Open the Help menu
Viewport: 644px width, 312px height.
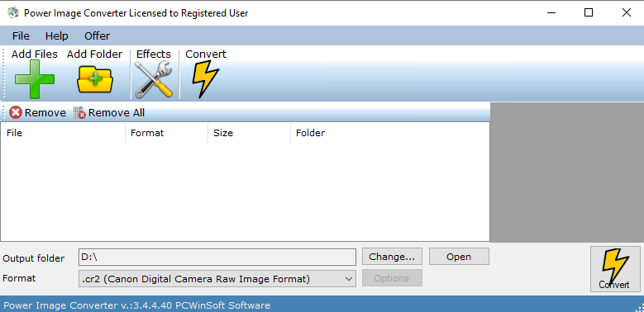57,36
